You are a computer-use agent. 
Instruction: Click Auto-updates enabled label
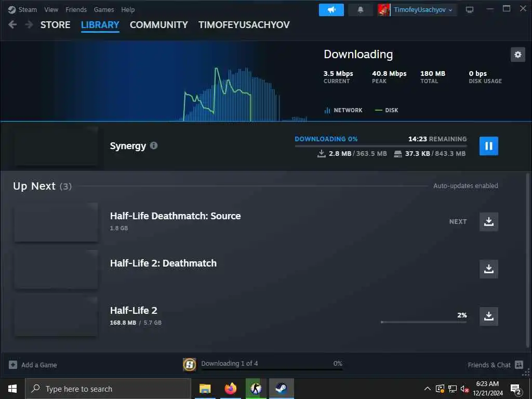tap(465, 186)
